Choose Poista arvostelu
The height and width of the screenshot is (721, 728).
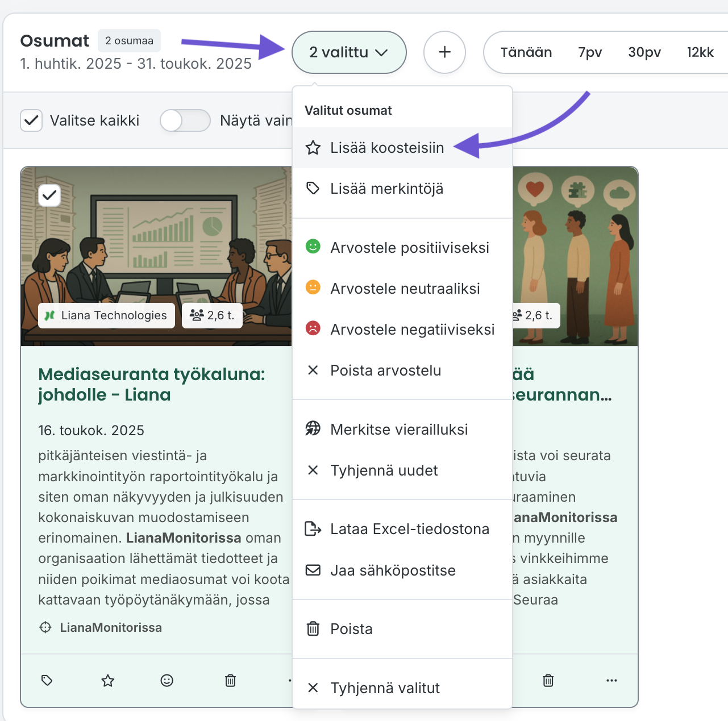coord(402,370)
